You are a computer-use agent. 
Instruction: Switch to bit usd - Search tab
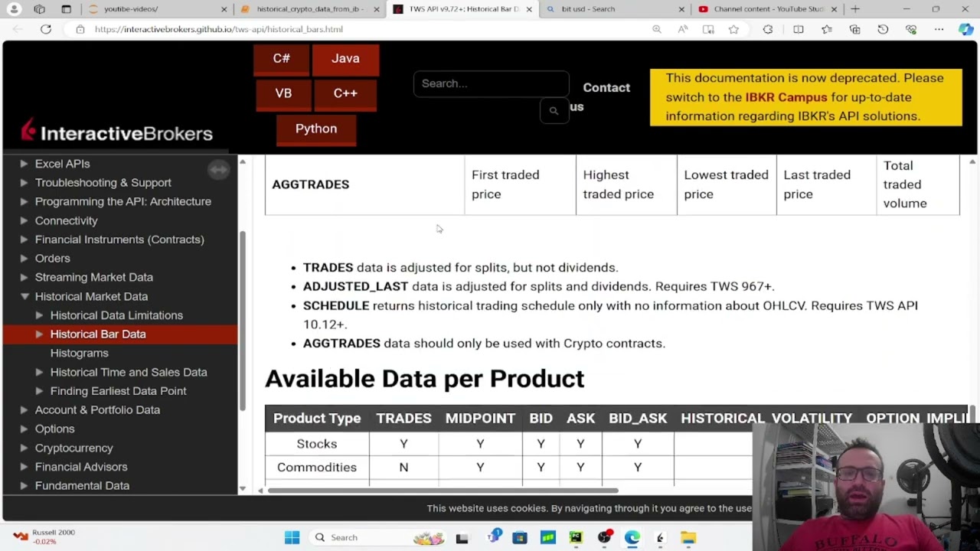coord(614,9)
